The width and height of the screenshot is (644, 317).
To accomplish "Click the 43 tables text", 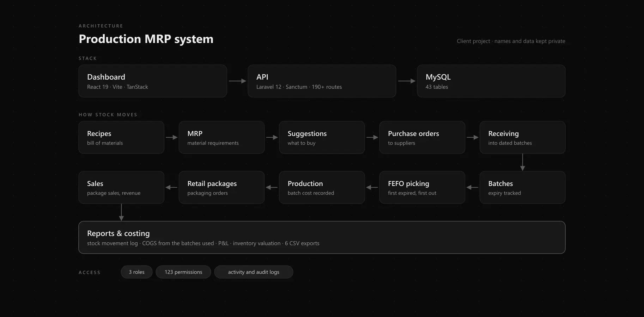I will 437,87.
